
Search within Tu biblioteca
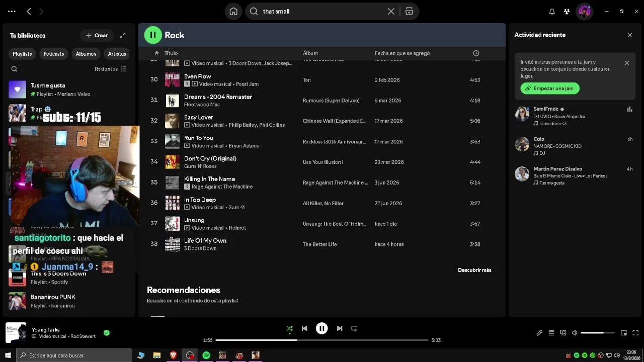[x=14, y=69]
